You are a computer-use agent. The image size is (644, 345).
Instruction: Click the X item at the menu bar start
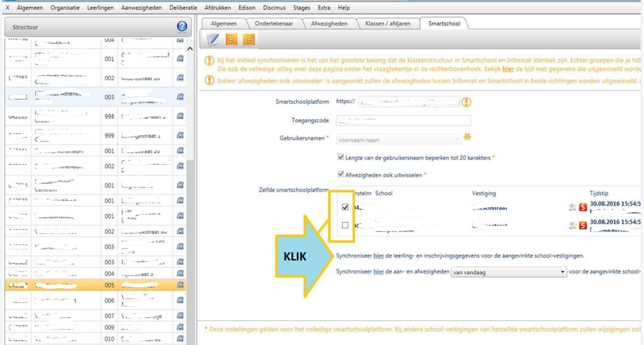coord(7,8)
